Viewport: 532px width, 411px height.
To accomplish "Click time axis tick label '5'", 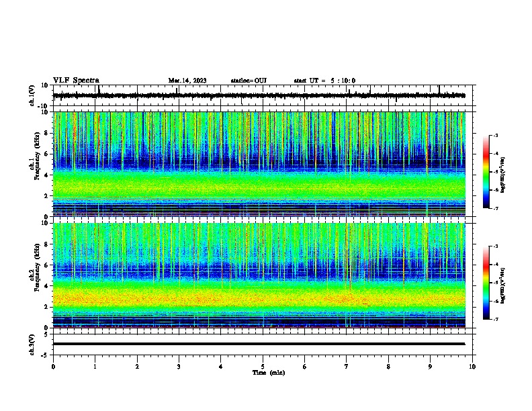I will pyautogui.click(x=263, y=367).
